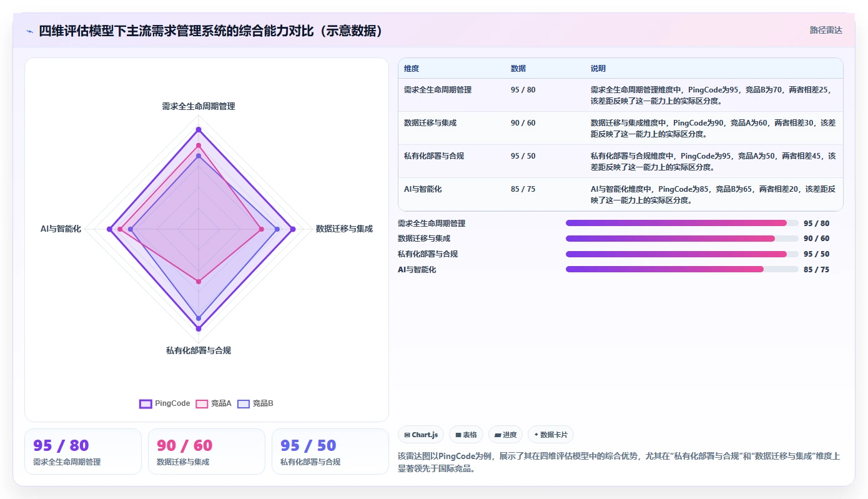Select the Chart.js tag

[x=421, y=435]
